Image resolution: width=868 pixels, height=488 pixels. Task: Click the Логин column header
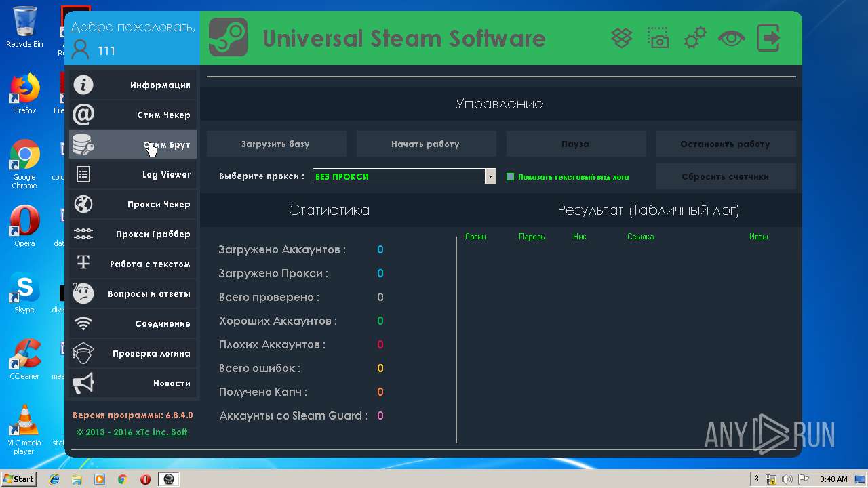tap(475, 237)
